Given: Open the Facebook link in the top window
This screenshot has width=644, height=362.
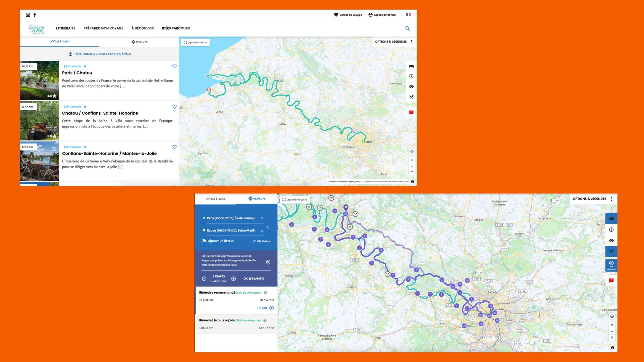Looking at the screenshot, I should (x=35, y=15).
